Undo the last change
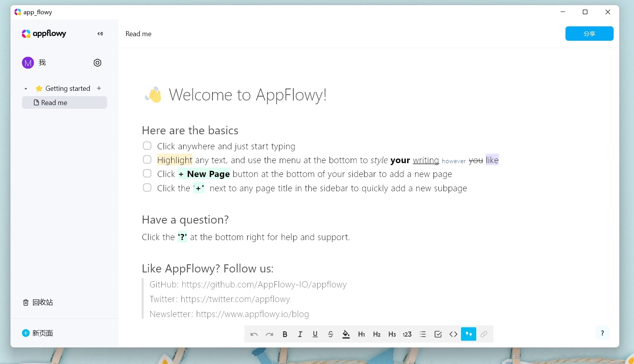Image resolution: width=634 pixels, height=364 pixels. pos(254,334)
